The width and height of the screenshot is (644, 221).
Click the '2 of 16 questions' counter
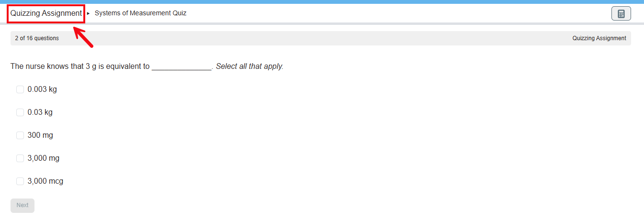[x=37, y=38]
